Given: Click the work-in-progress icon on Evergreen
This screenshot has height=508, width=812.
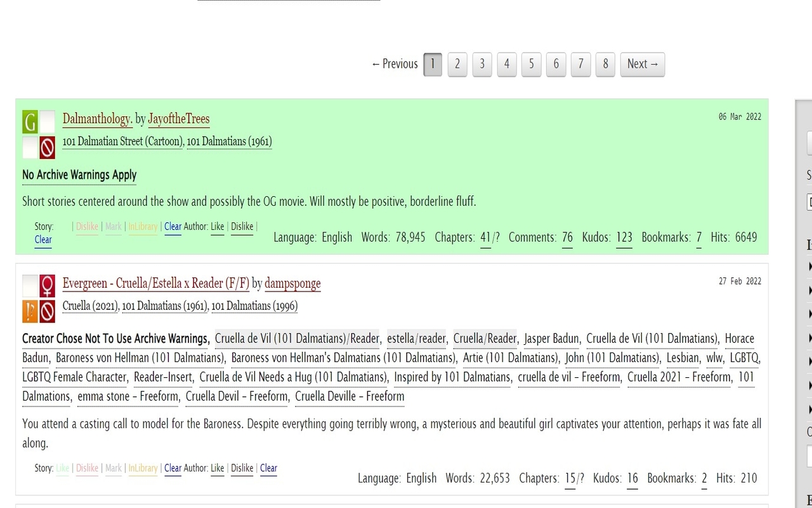Looking at the screenshot, I should click(47, 312).
